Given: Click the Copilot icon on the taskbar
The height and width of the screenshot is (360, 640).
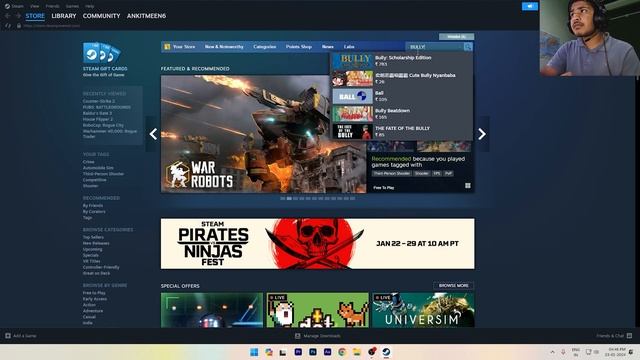Looking at the screenshot, I should 269,352.
